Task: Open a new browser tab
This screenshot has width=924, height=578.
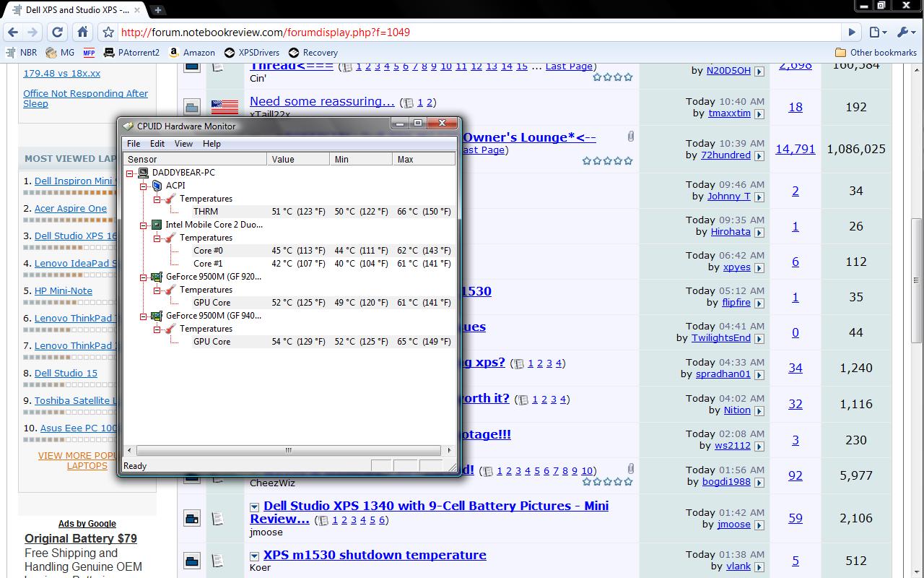Action: pyautogui.click(x=157, y=9)
